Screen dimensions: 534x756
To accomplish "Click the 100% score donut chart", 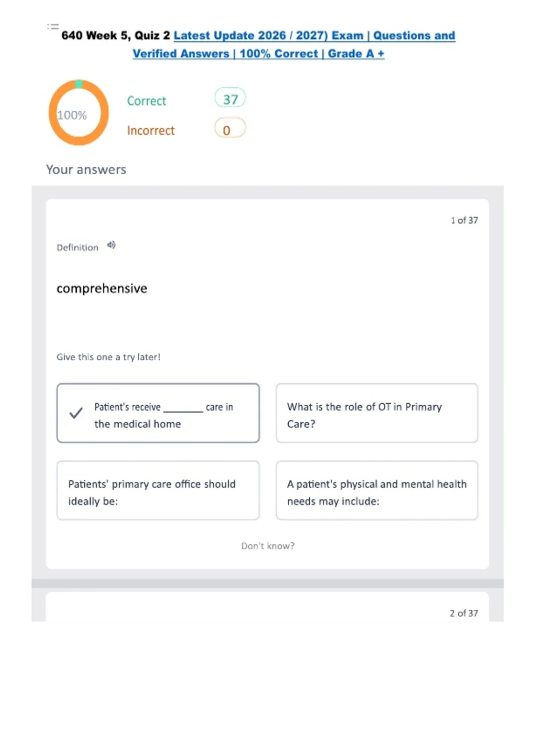I will pos(78,113).
